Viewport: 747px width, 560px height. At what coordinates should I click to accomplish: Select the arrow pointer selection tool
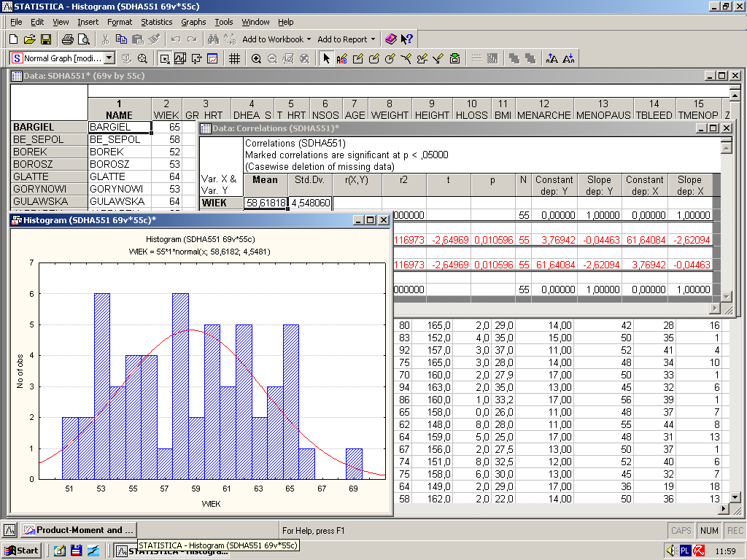click(326, 58)
